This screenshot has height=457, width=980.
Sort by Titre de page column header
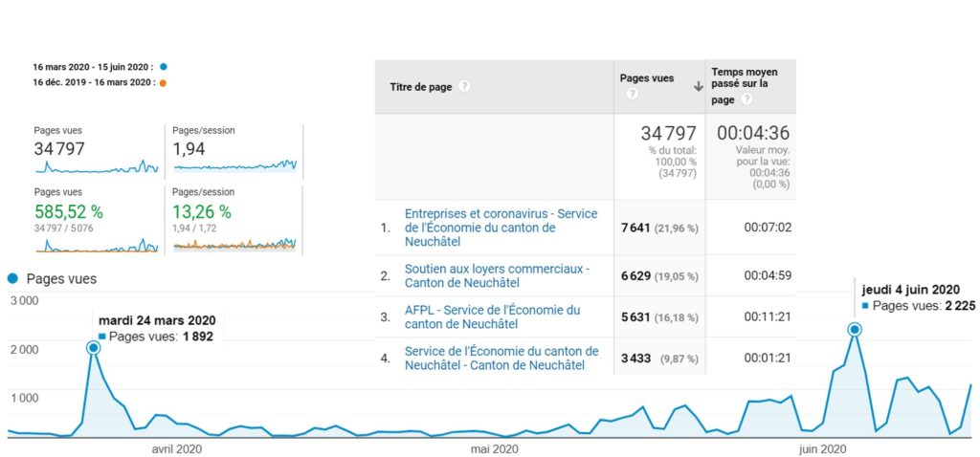(x=421, y=87)
